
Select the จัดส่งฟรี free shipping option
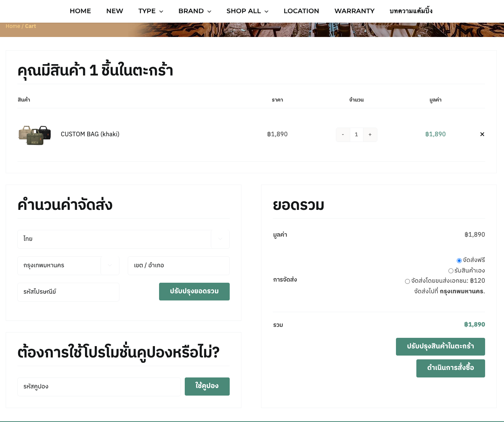[459, 260]
